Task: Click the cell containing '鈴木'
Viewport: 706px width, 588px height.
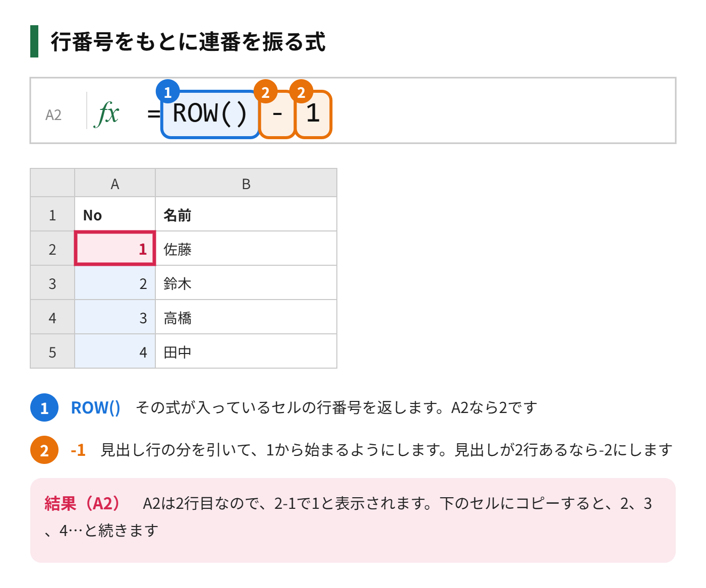Action: pyautogui.click(x=246, y=283)
